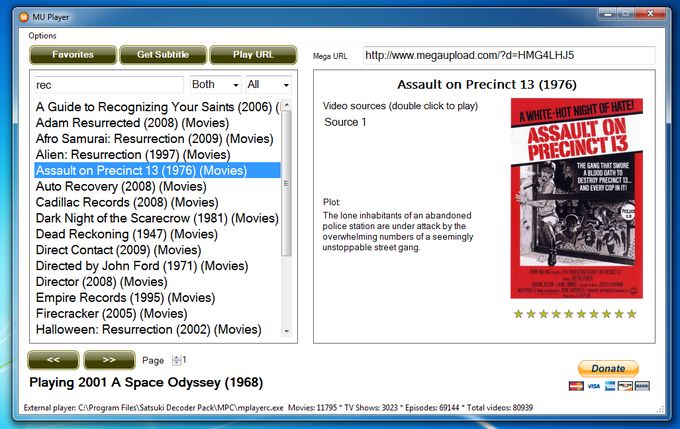Select 'Alien: Resurrection (1997)' entry
680x429 pixels.
[158, 154]
